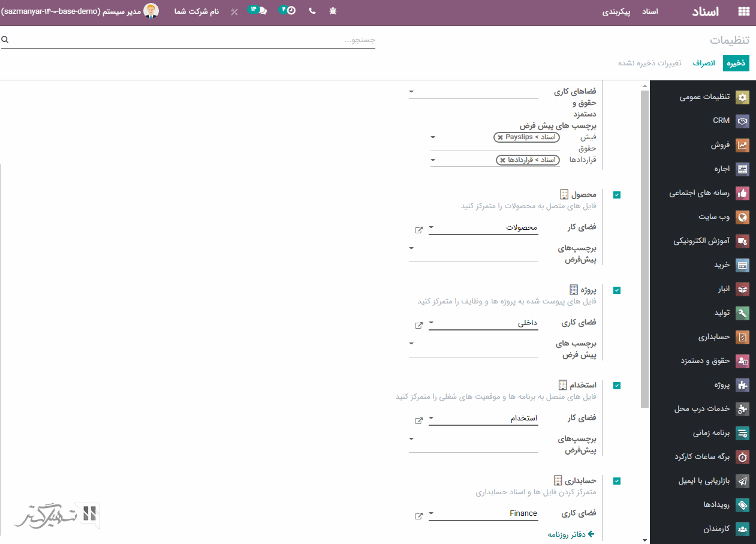This screenshot has width=756, height=544.
Task: Click the settings sidebar vertical scrollbar
Action: coord(644,249)
